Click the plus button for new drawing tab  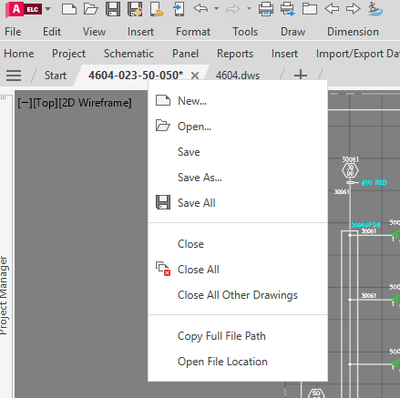tap(300, 75)
